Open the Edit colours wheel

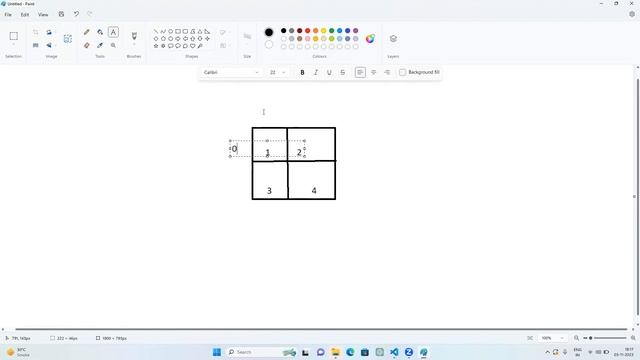pos(370,39)
